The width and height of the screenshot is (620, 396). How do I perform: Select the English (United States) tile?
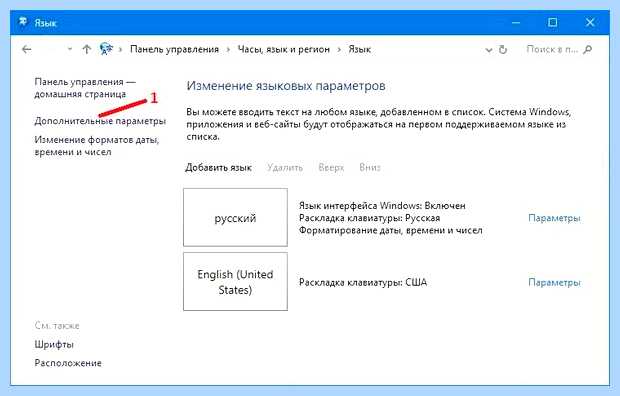coord(235,282)
